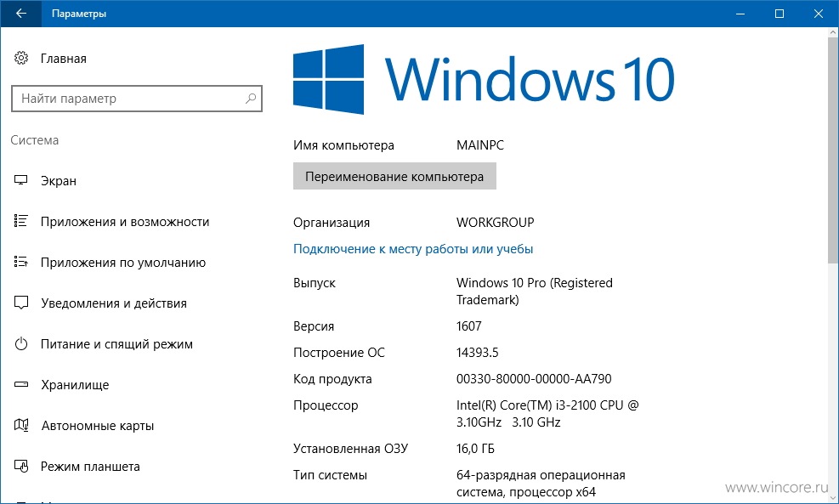Click the Выпуск label
Image resolution: width=839 pixels, height=504 pixels.
point(314,283)
